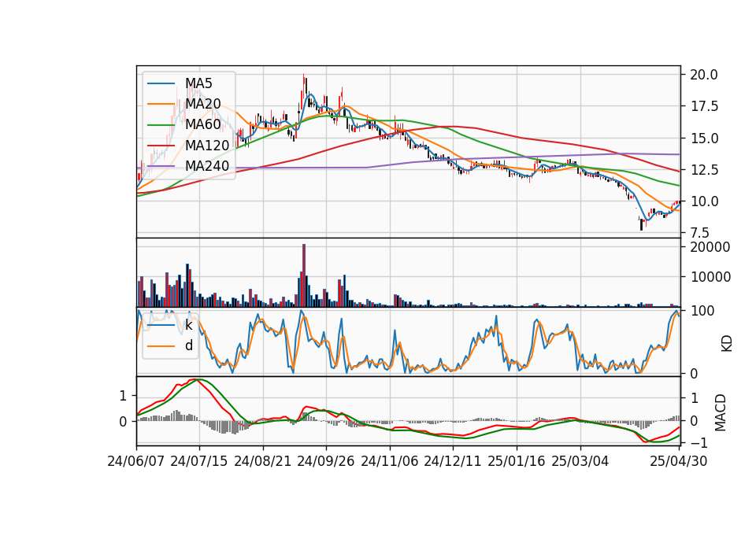This screenshot has width=756, height=543.
Task: Click the MA5 legend entry
Action: 180,83
